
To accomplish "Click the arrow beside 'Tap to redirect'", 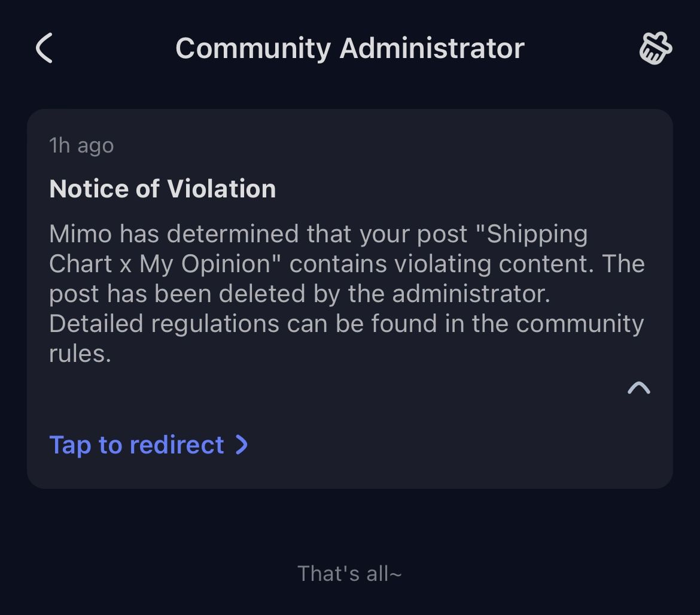I will pos(242,445).
